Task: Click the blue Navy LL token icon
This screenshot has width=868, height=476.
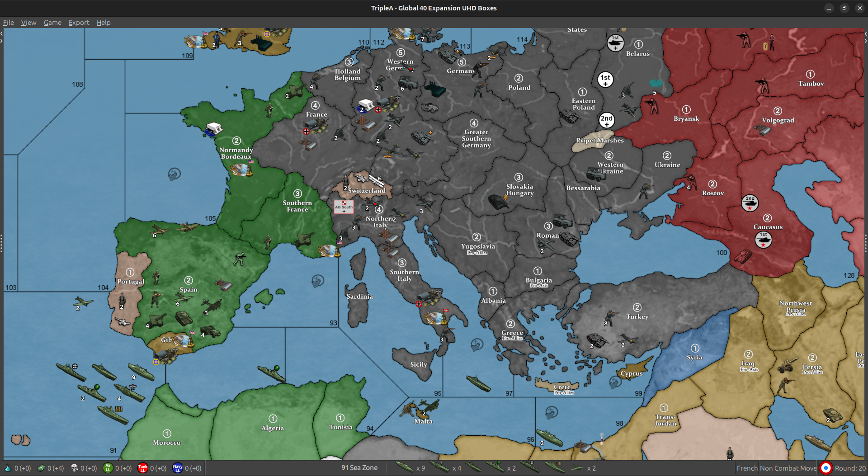Action: (x=178, y=468)
